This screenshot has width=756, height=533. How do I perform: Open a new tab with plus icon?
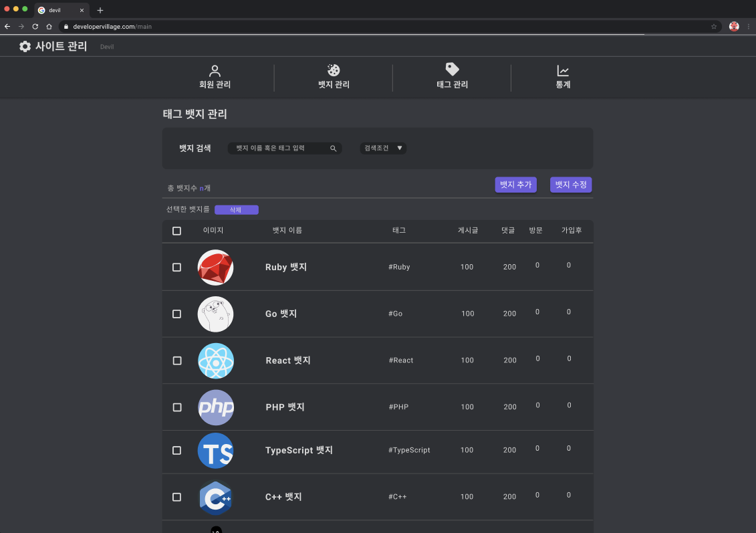(100, 10)
